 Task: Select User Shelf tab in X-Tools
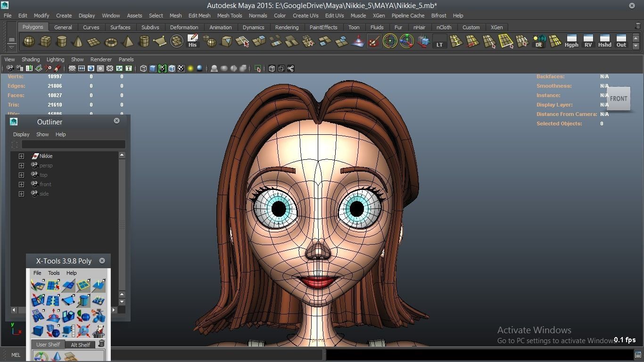coord(48,345)
